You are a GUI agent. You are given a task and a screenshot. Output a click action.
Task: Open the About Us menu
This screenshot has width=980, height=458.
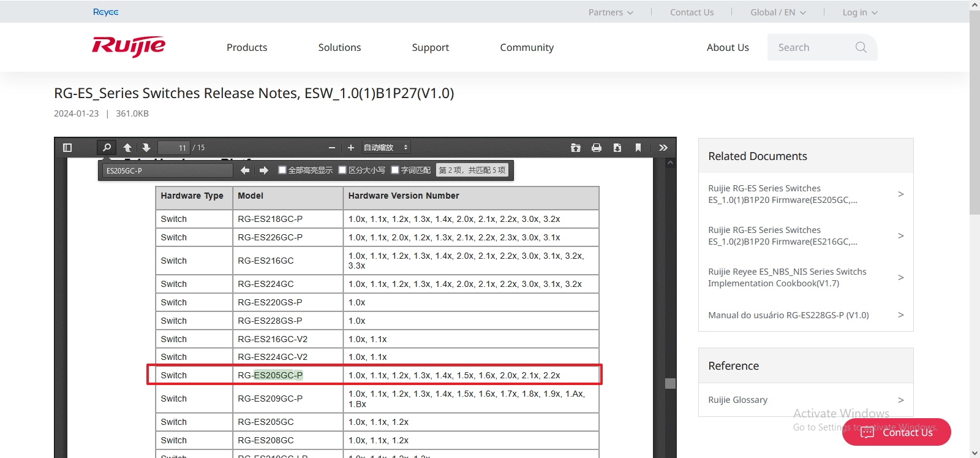tap(728, 47)
